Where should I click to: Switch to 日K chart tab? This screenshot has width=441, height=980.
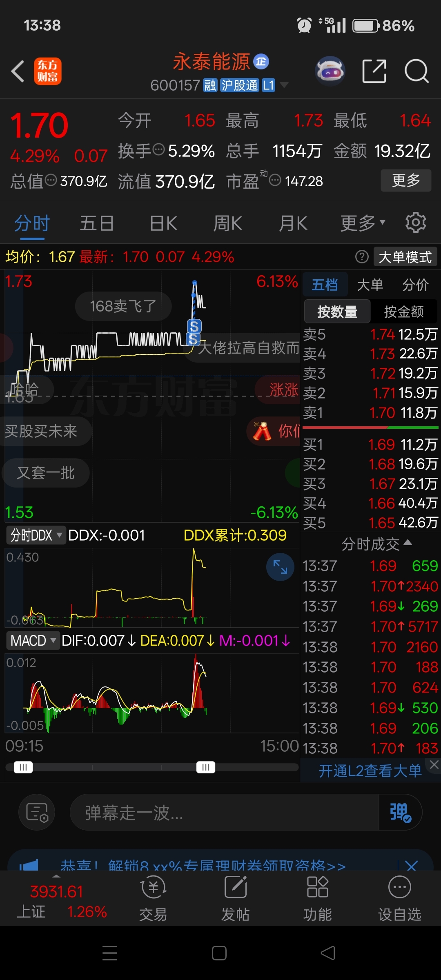pyautogui.click(x=163, y=223)
